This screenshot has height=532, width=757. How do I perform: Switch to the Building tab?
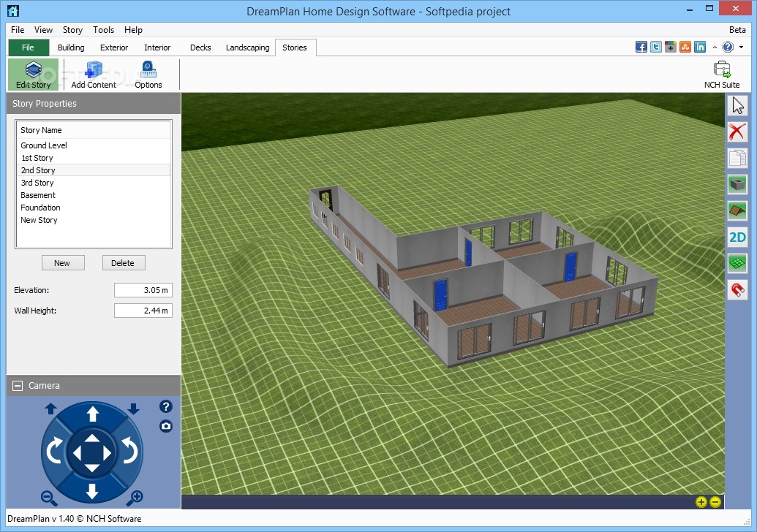tap(71, 47)
